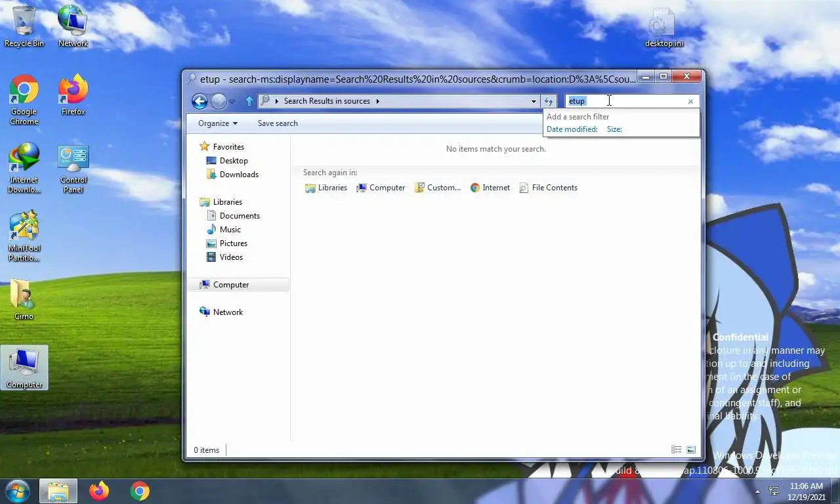Click the Back arrow in Explorer
Viewport: 840px width, 504px height.
click(199, 101)
